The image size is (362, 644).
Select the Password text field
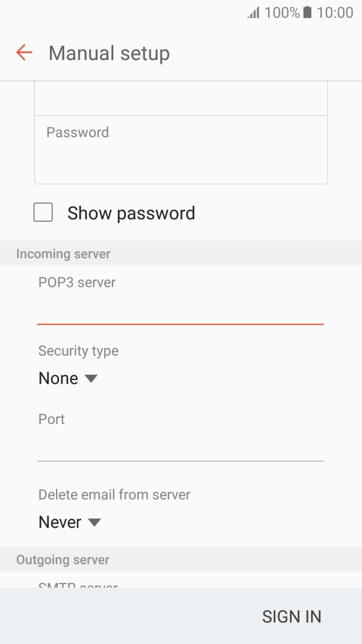tap(180, 150)
